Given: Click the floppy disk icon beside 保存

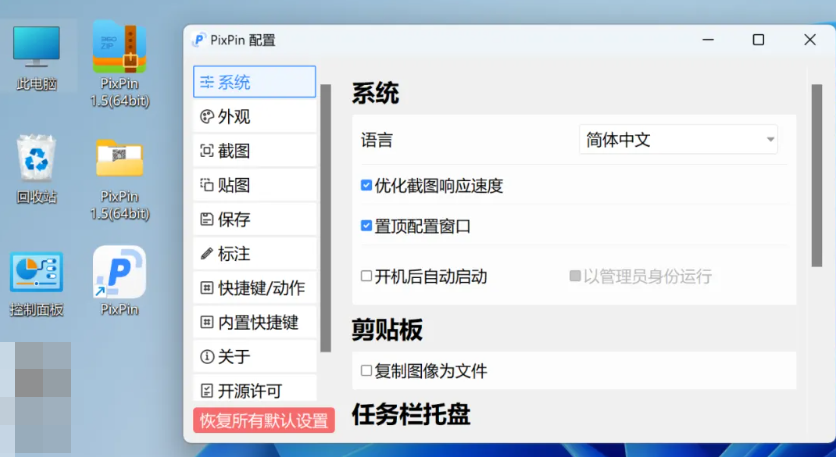Looking at the screenshot, I should [x=207, y=219].
